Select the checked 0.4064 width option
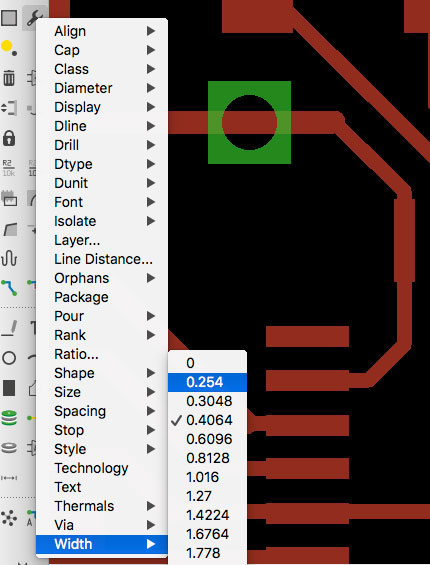Screen dimensions: 430x565 [x=208, y=420]
